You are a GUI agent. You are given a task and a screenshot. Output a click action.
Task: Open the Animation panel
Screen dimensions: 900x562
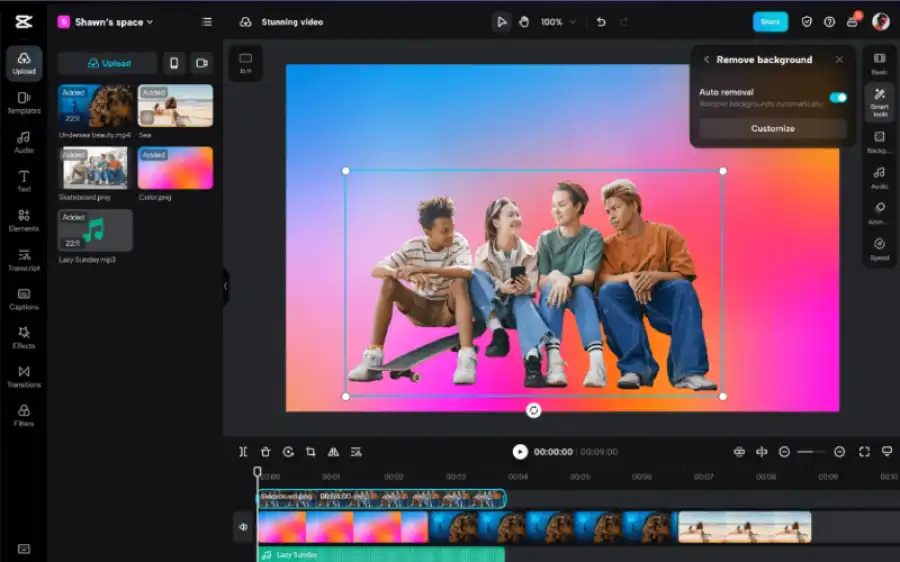click(x=879, y=213)
